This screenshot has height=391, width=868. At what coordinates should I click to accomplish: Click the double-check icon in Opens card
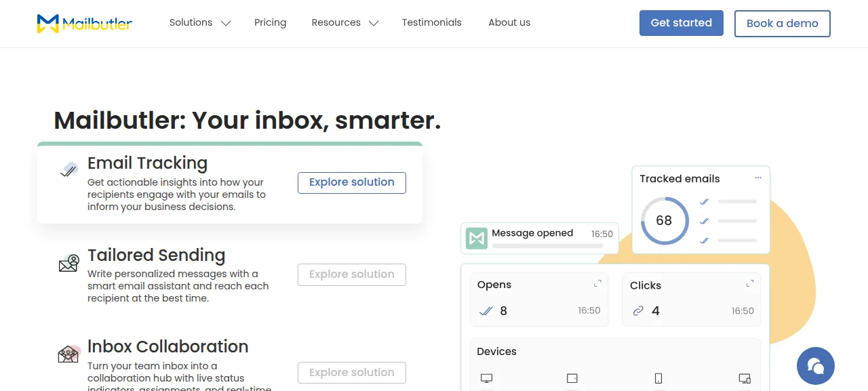pyautogui.click(x=486, y=311)
